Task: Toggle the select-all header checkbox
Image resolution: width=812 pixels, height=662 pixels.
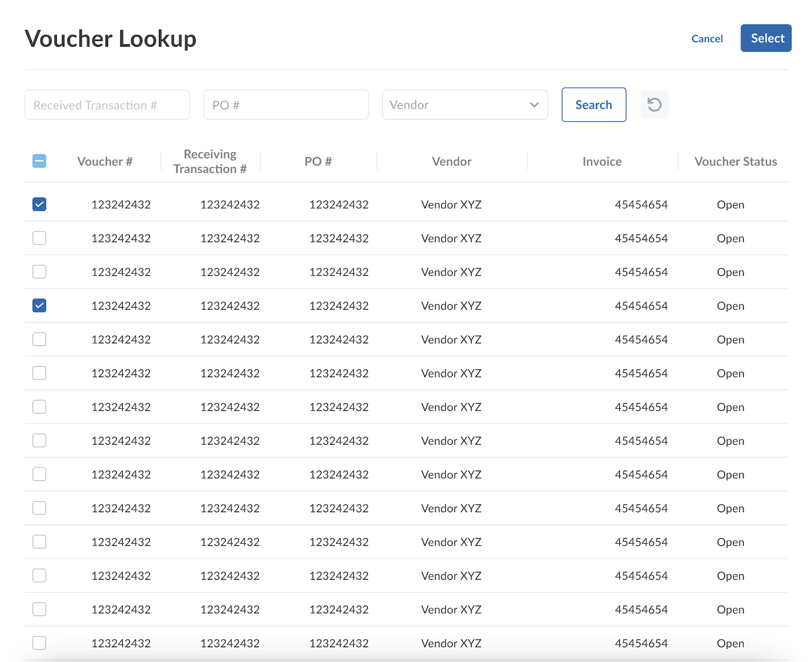Action: [x=39, y=161]
